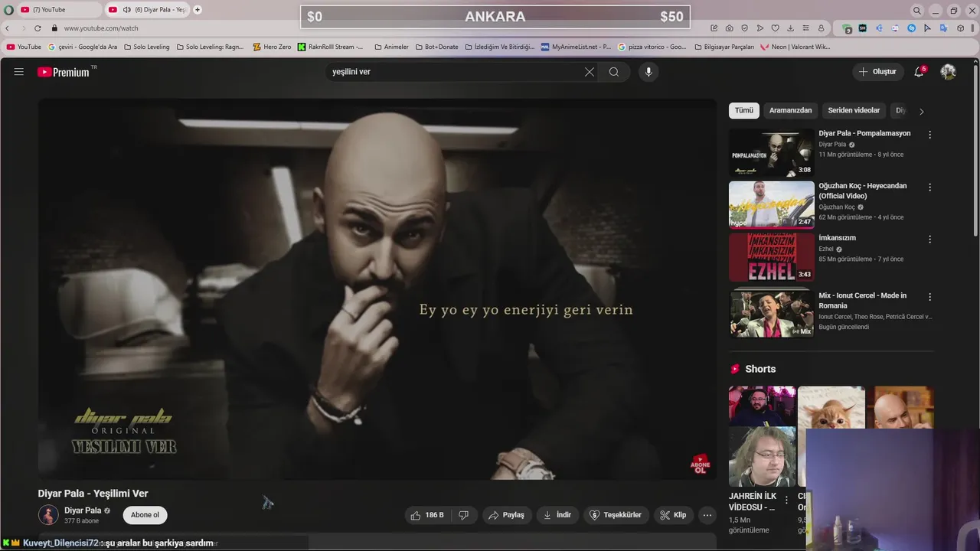
Task: Open options for the Heyecandan video
Action: 930,187
